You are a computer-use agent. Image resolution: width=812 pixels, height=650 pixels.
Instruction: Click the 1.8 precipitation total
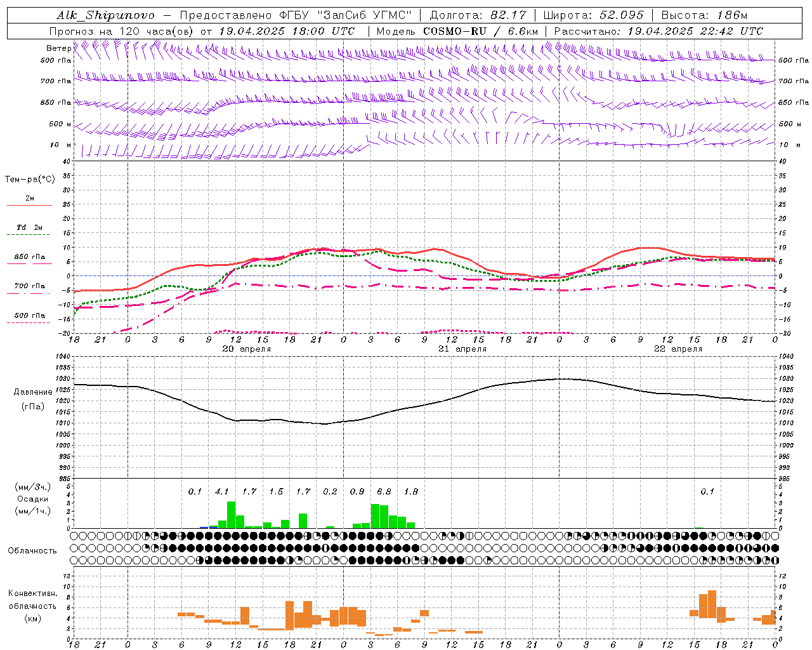tap(411, 492)
